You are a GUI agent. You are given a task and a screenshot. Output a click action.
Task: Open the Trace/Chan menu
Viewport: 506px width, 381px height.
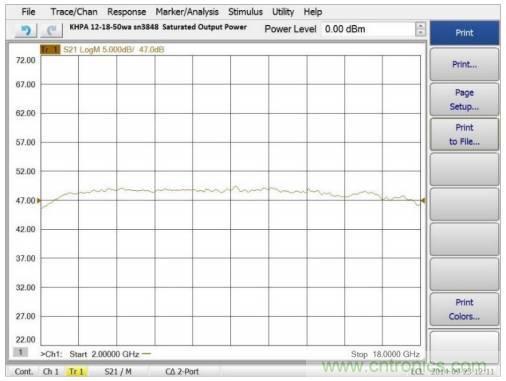(74, 12)
